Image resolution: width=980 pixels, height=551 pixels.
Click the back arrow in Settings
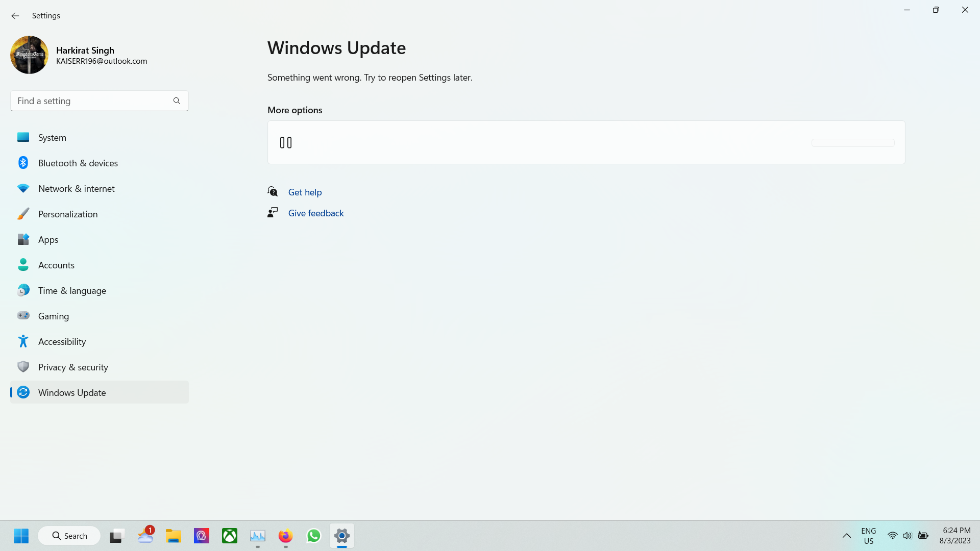(x=15, y=16)
